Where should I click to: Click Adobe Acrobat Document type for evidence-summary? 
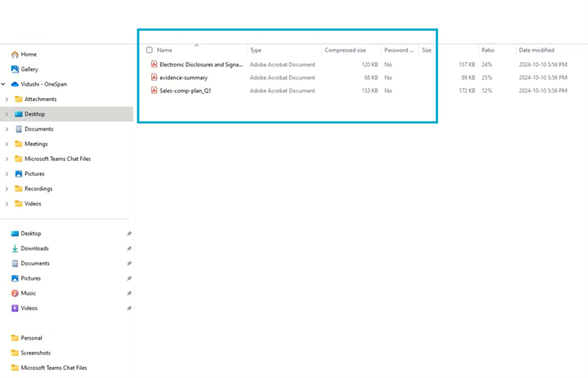point(283,78)
